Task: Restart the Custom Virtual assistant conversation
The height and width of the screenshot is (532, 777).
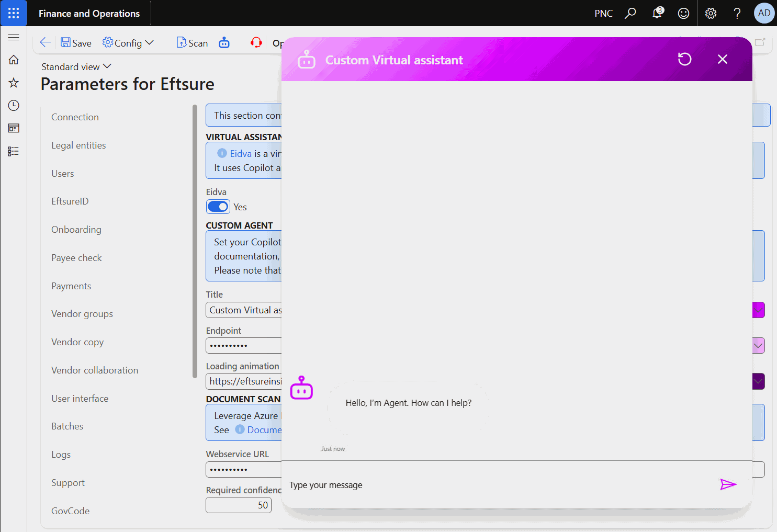Action: click(685, 59)
